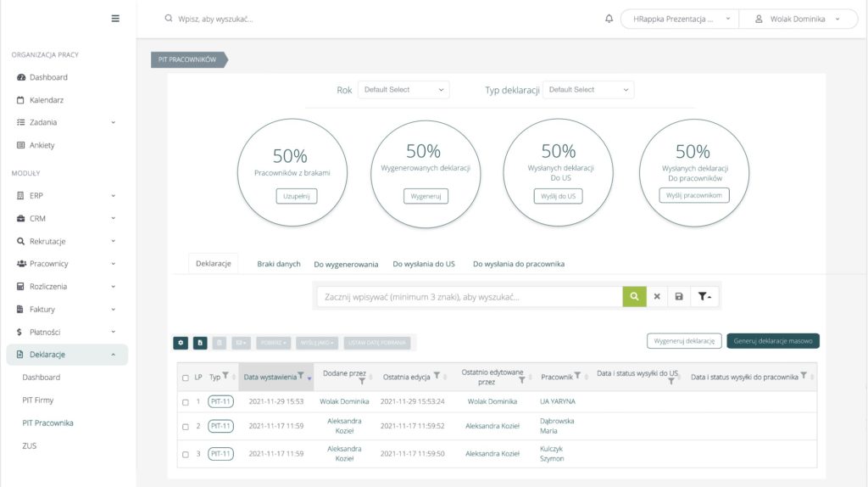Select all rows with header checkbox
The height and width of the screenshot is (487, 868).
point(186,378)
